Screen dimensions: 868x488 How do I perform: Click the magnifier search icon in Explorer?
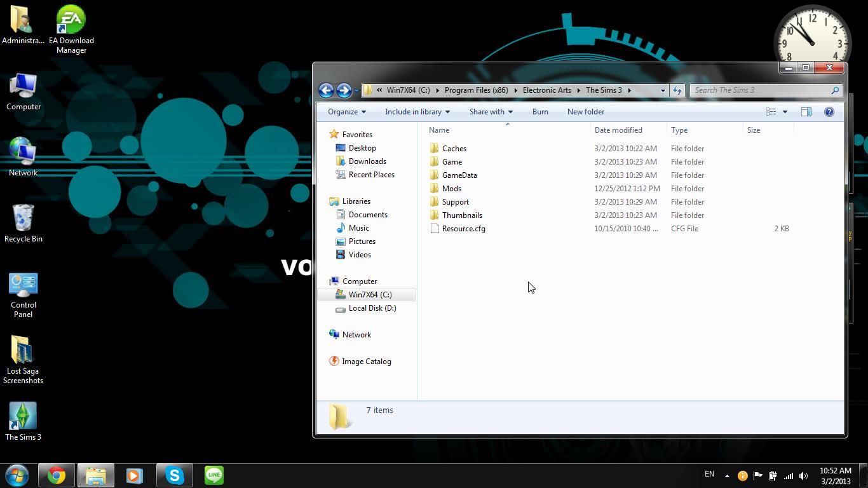[835, 90]
